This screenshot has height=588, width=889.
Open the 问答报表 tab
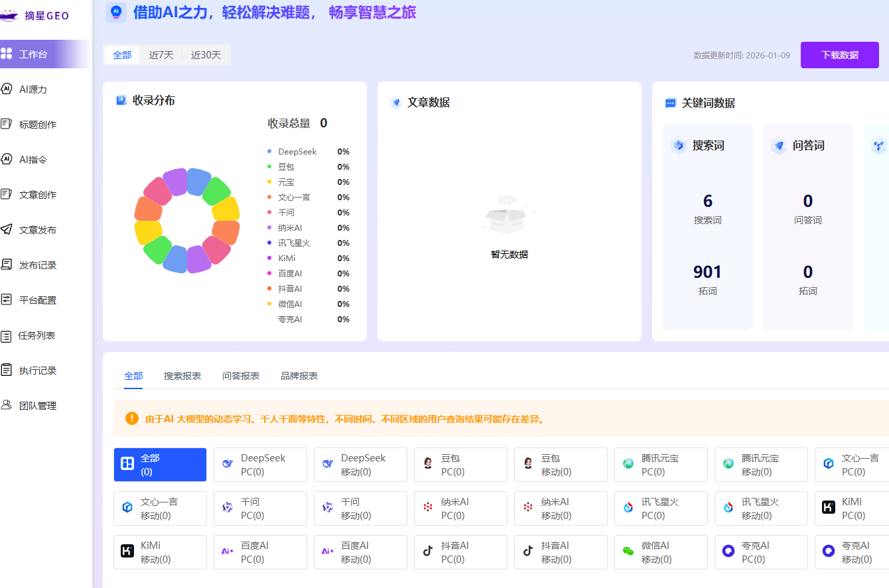[x=241, y=376]
